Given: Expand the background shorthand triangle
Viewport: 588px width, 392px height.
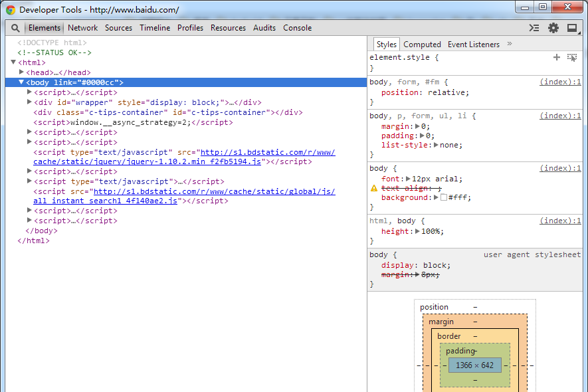Looking at the screenshot, I should coord(436,197).
